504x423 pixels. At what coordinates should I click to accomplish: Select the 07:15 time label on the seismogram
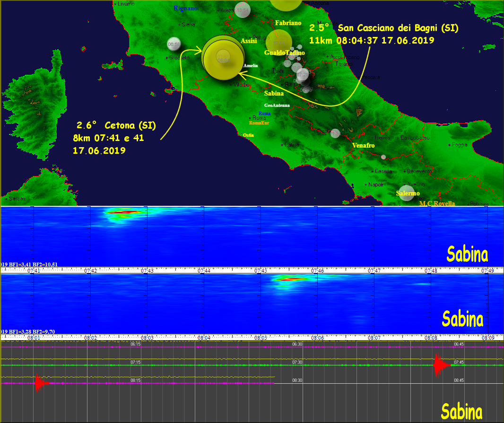[136, 362]
